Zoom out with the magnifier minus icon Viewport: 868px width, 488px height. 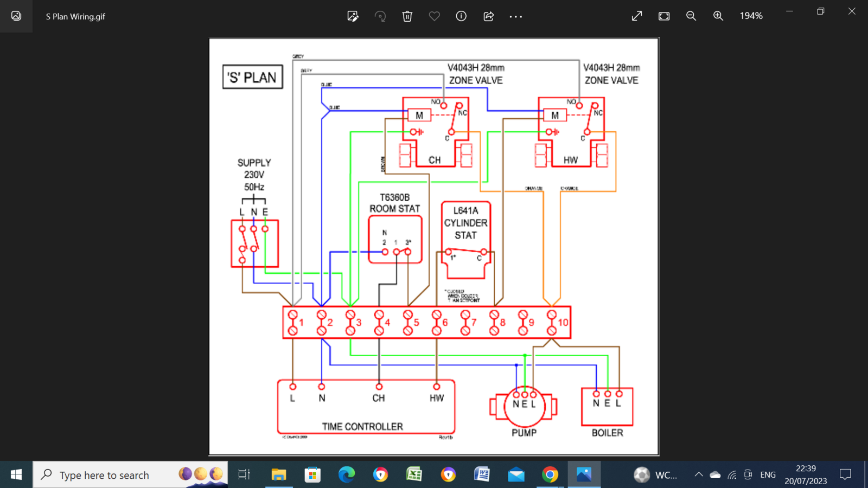tap(691, 16)
